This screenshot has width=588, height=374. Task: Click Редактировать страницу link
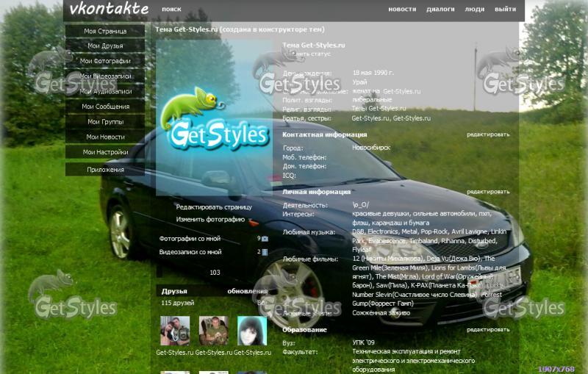(x=214, y=207)
